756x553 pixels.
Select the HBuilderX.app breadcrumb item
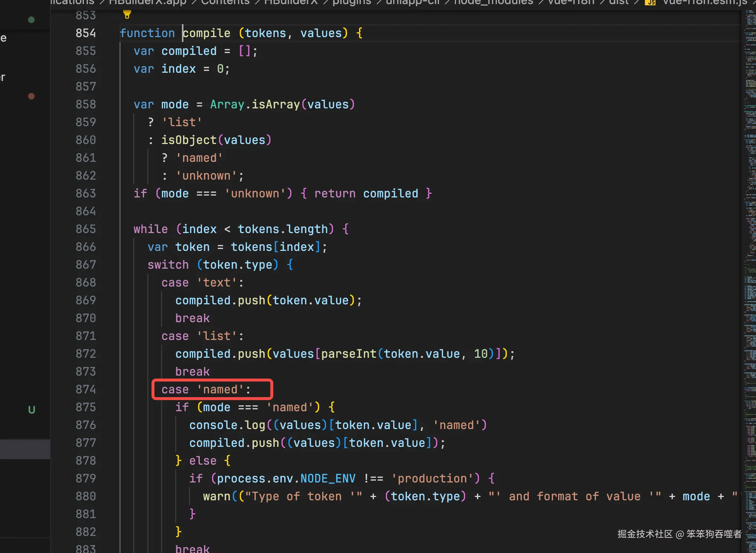[x=147, y=3]
